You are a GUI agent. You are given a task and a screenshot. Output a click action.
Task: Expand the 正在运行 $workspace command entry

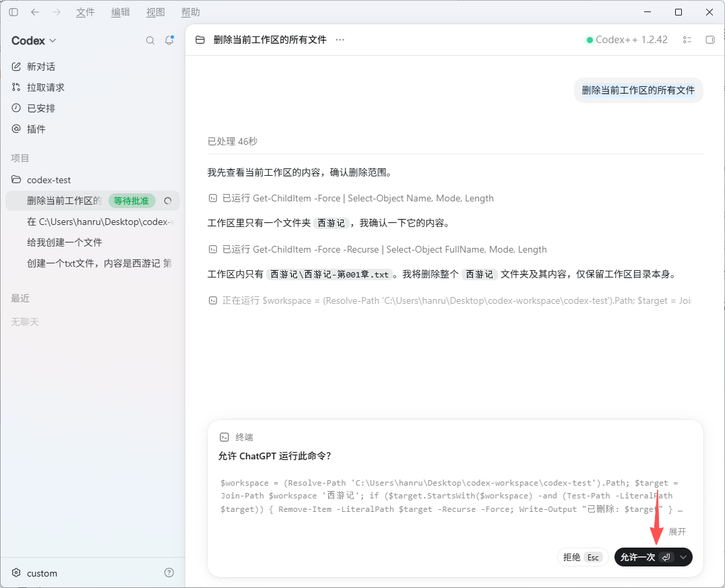click(450, 301)
